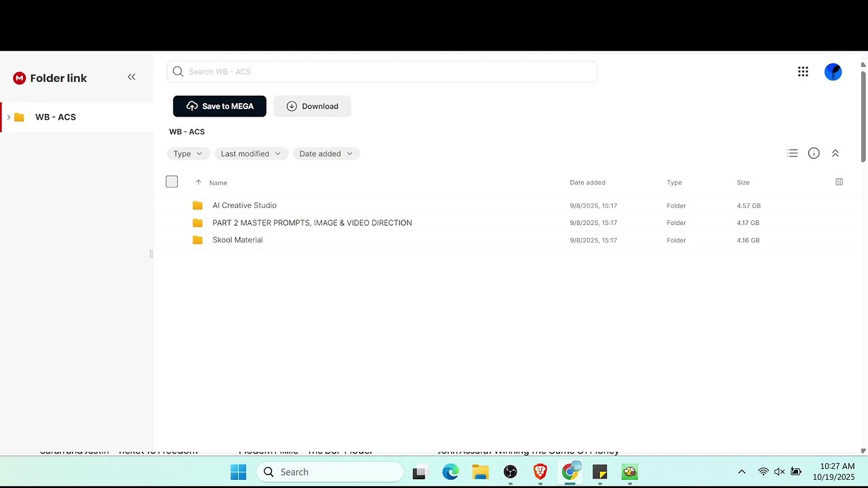Switch to list view icon
The width and height of the screenshot is (868, 488).
pyautogui.click(x=792, y=153)
